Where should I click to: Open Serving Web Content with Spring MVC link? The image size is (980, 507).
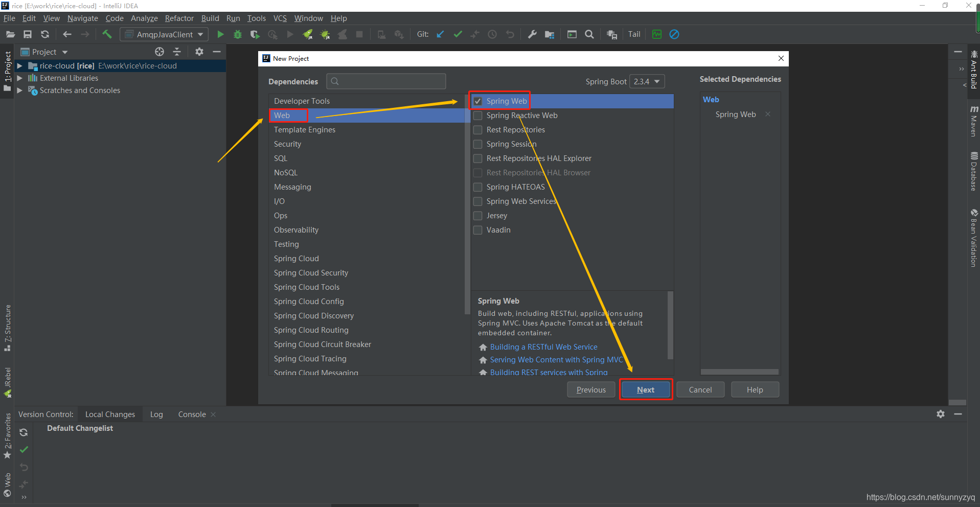tap(556, 360)
